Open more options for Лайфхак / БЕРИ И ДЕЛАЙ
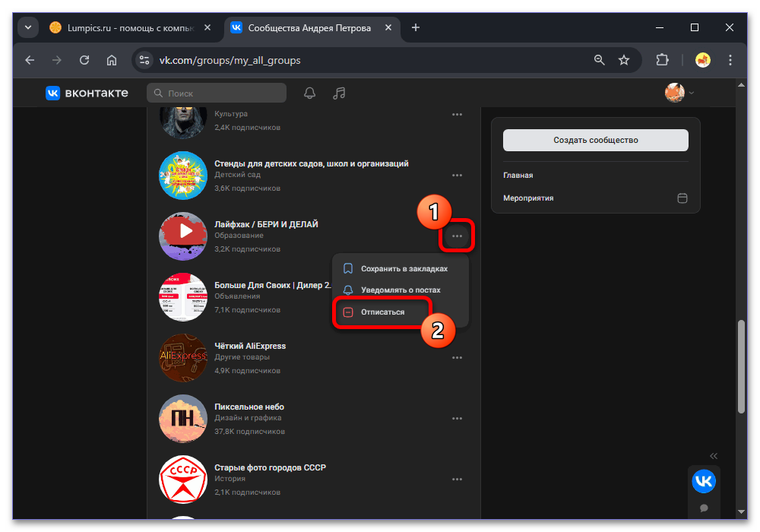The height and width of the screenshot is (532, 760). click(457, 236)
